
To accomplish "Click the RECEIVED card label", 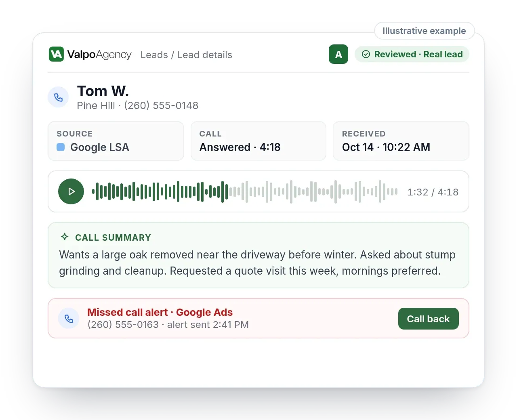I will click(364, 134).
